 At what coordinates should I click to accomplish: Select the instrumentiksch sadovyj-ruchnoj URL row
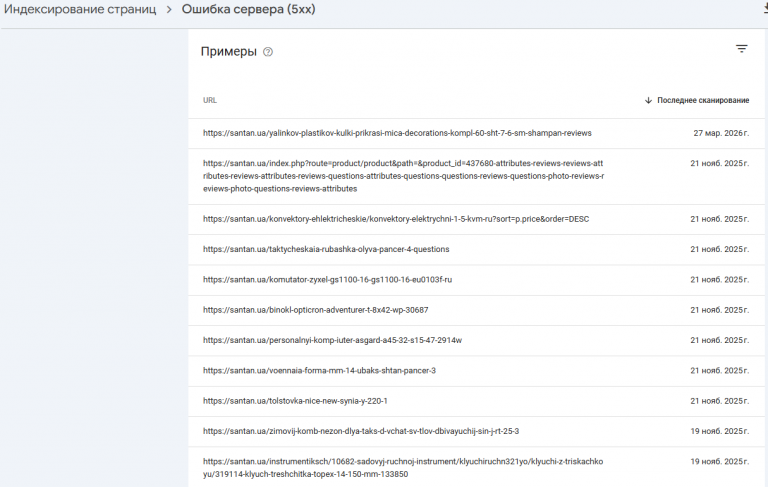403,468
